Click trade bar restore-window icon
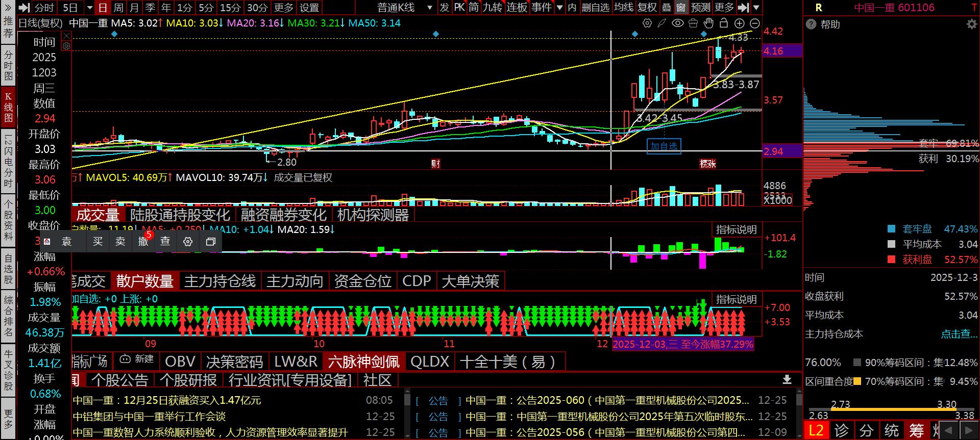 point(210,242)
